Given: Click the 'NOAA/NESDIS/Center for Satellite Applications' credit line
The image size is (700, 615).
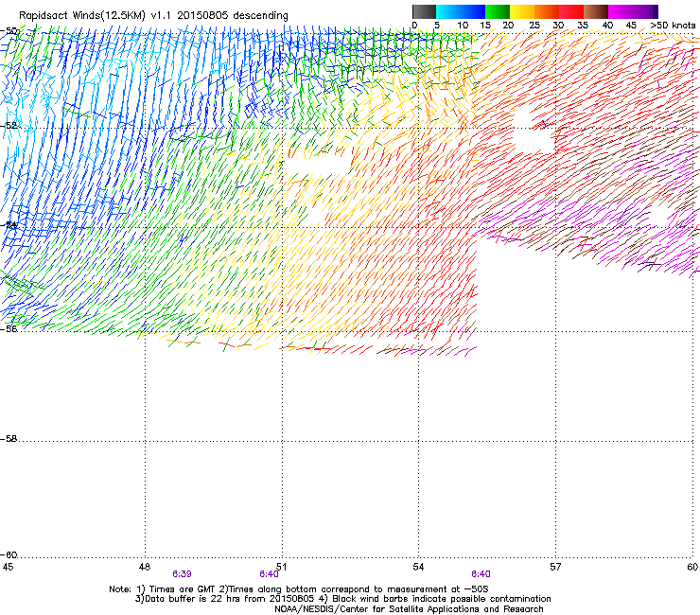Looking at the screenshot, I should [409, 609].
